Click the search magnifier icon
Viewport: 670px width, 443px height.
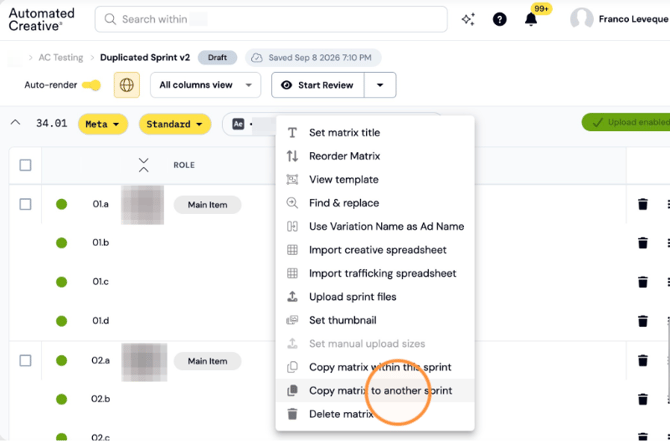(110, 19)
